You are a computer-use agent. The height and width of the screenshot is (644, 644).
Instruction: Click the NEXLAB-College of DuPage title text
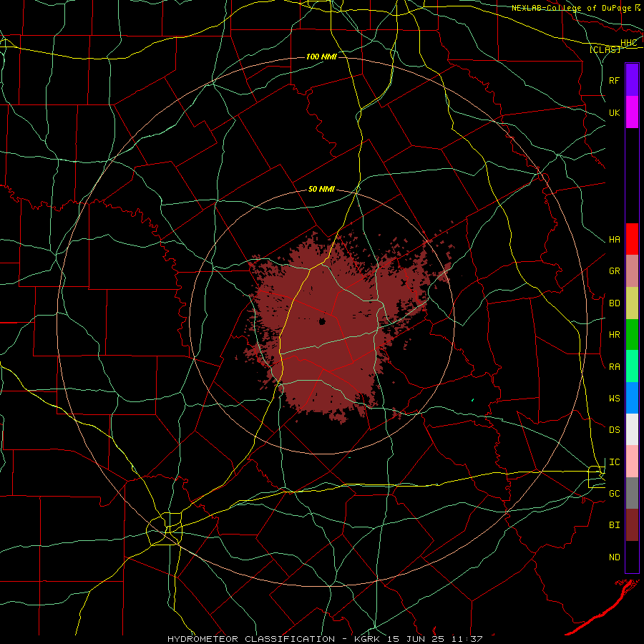tap(570, 8)
